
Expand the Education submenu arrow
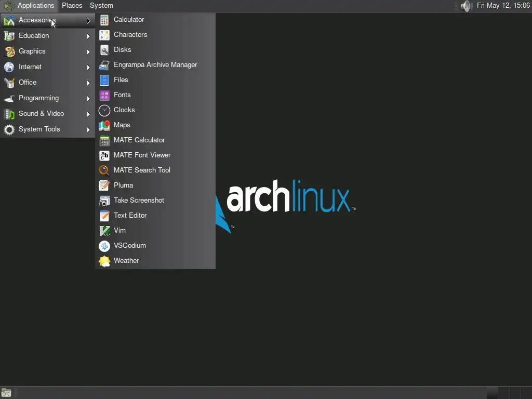coord(88,36)
